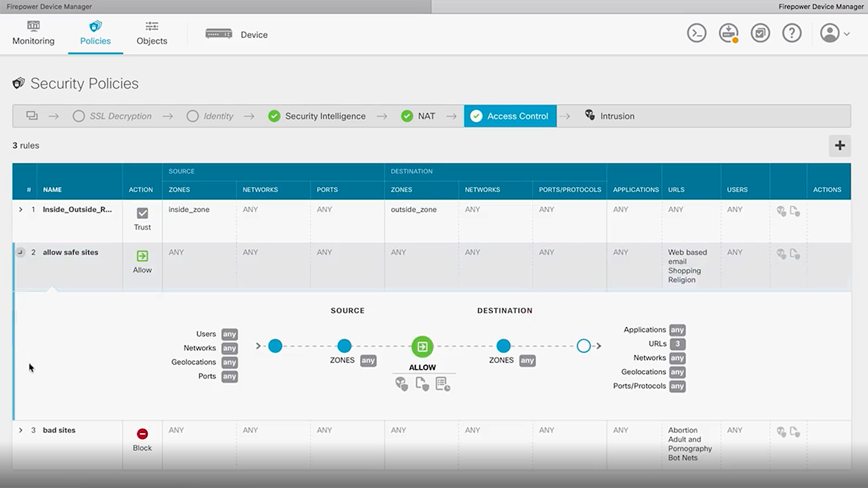Open the task list icon

coord(760,32)
